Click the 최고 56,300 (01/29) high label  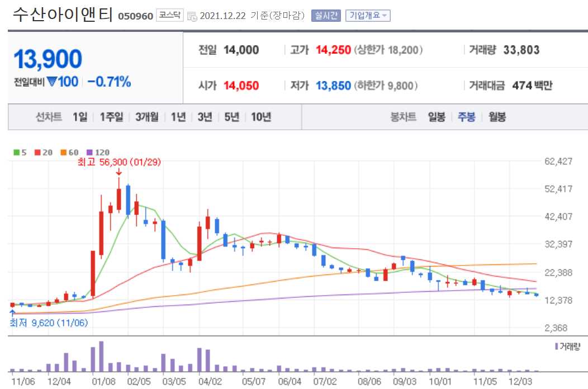click(x=119, y=162)
